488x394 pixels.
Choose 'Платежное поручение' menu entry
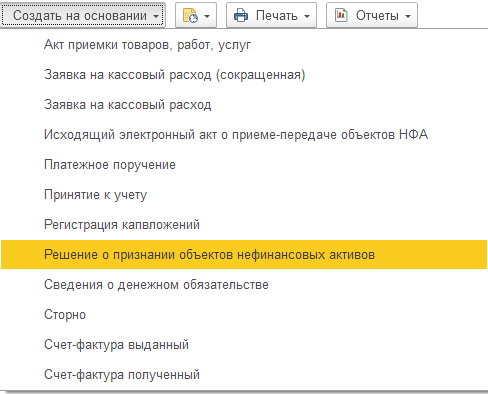click(x=244, y=165)
